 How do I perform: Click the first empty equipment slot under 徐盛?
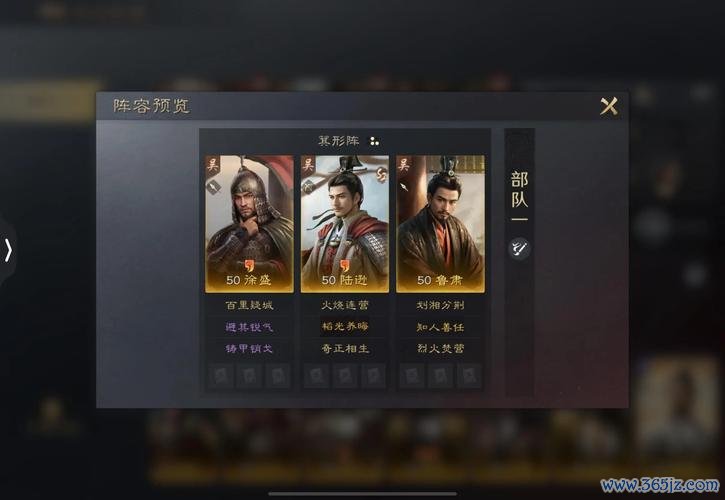pyautogui.click(x=221, y=376)
